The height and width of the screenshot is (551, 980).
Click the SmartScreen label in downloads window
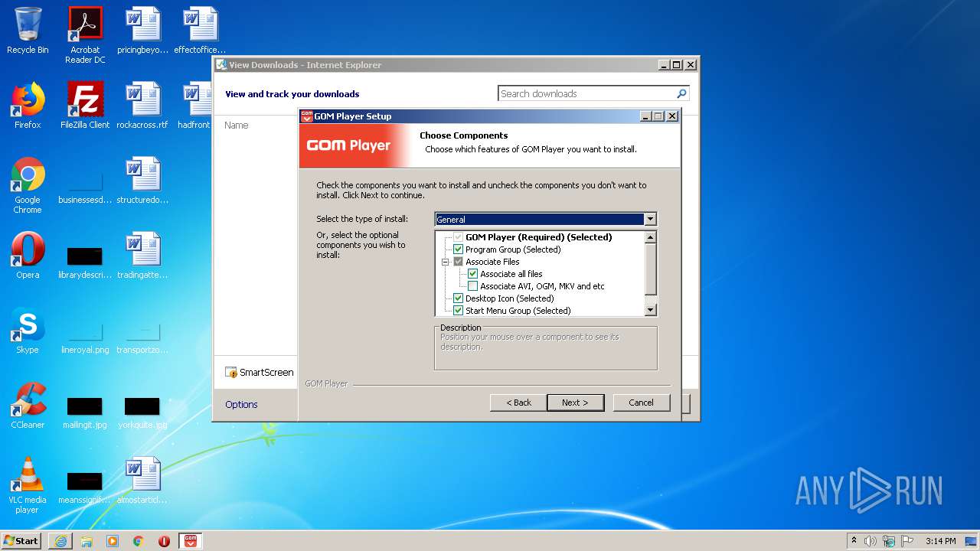tap(266, 373)
